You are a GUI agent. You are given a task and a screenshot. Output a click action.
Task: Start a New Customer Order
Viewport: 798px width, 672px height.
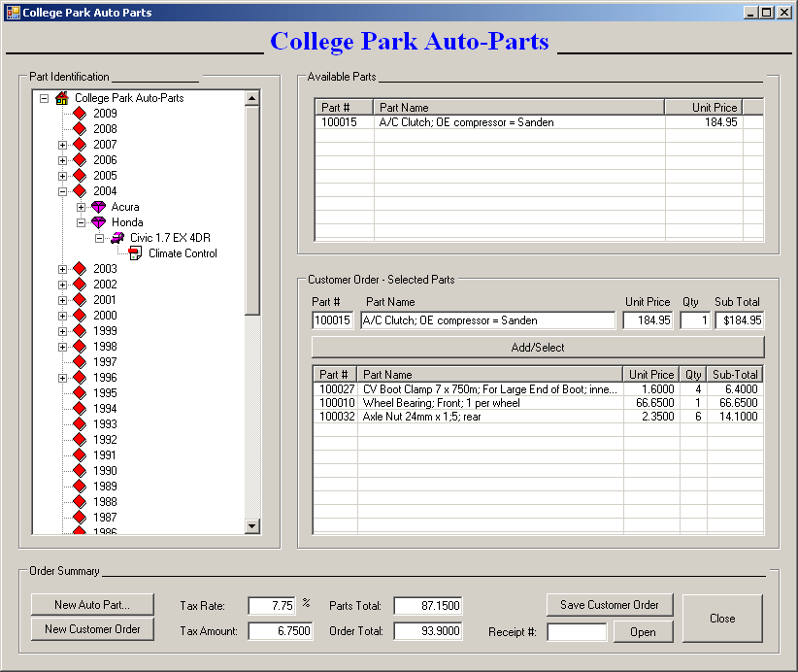point(92,628)
